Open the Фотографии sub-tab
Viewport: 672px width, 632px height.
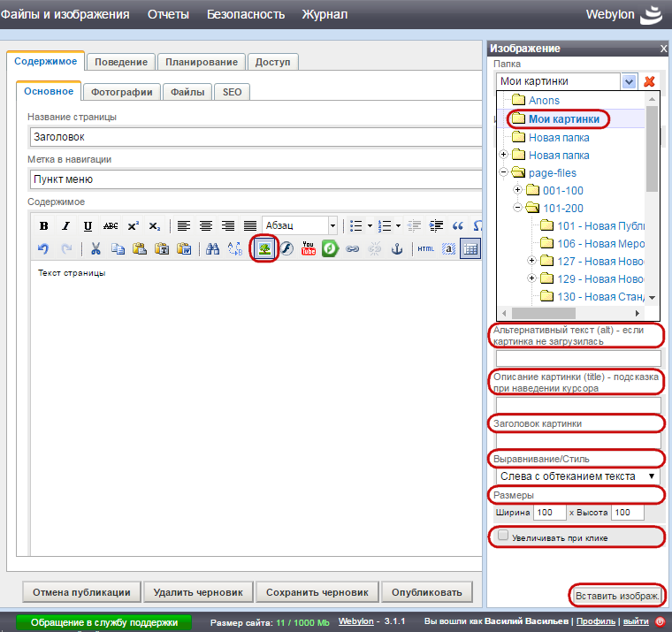[x=122, y=92]
